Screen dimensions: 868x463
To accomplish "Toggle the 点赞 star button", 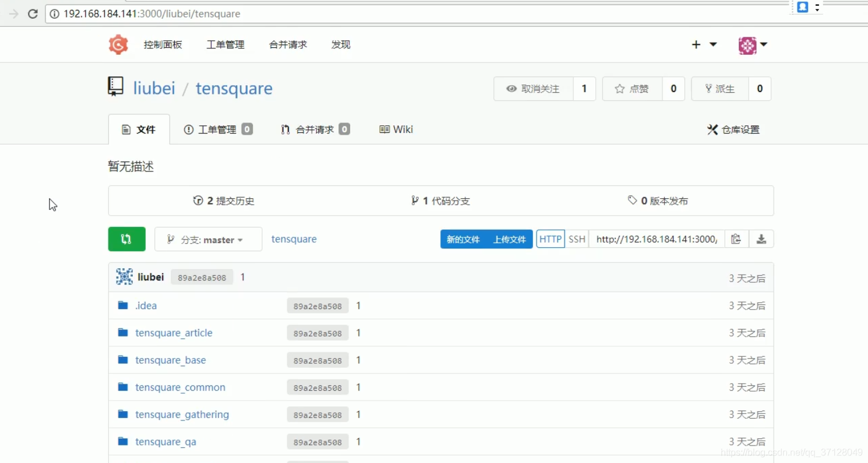I will click(632, 89).
